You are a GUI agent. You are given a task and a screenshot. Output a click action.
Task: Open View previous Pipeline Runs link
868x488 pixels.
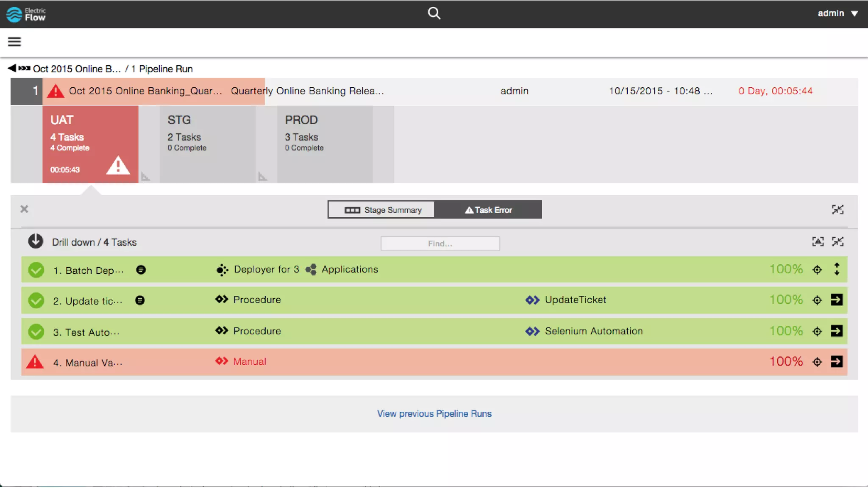[x=434, y=414]
